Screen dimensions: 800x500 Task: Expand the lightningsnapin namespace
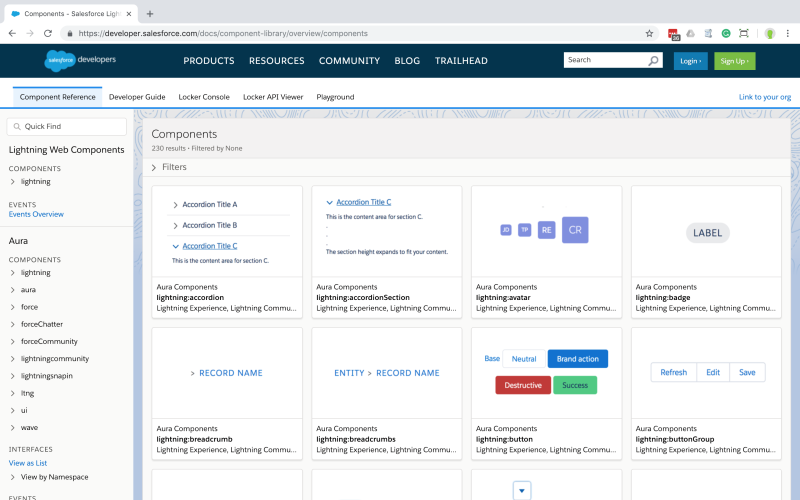point(12,376)
